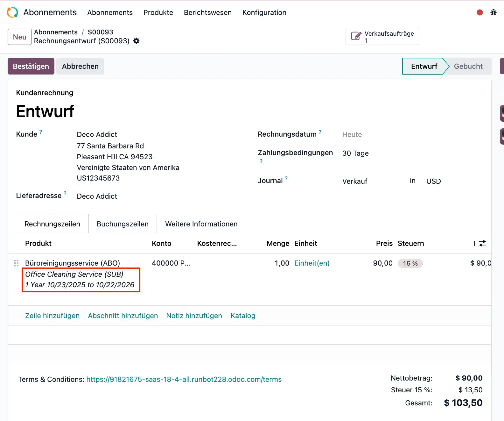Click the 15 % tax tag
This screenshot has height=421, width=504.
tap(410, 264)
